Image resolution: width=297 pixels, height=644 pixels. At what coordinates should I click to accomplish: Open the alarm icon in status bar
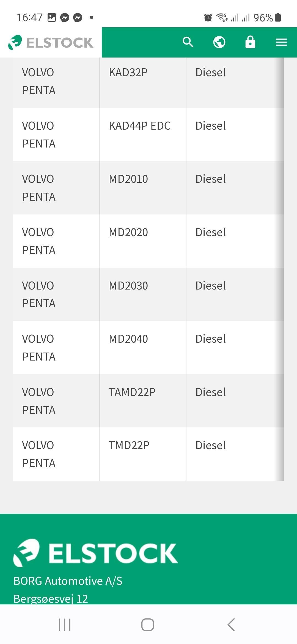point(208,18)
